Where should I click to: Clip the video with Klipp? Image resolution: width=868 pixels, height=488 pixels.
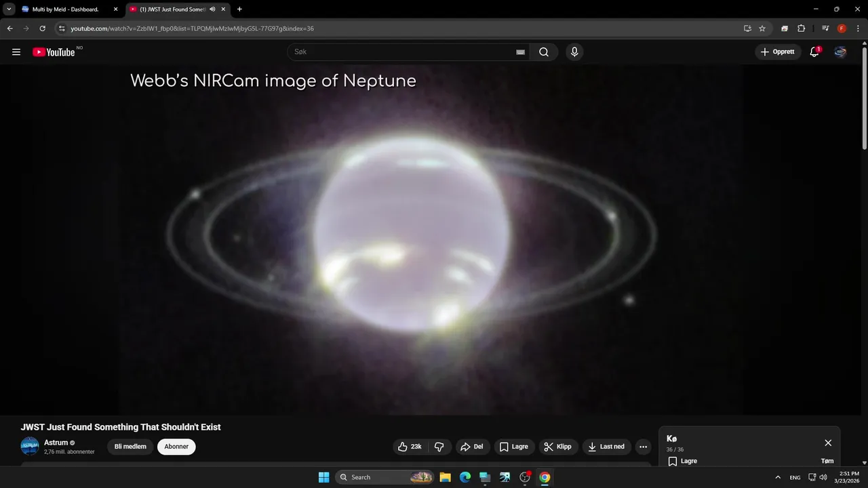(558, 447)
